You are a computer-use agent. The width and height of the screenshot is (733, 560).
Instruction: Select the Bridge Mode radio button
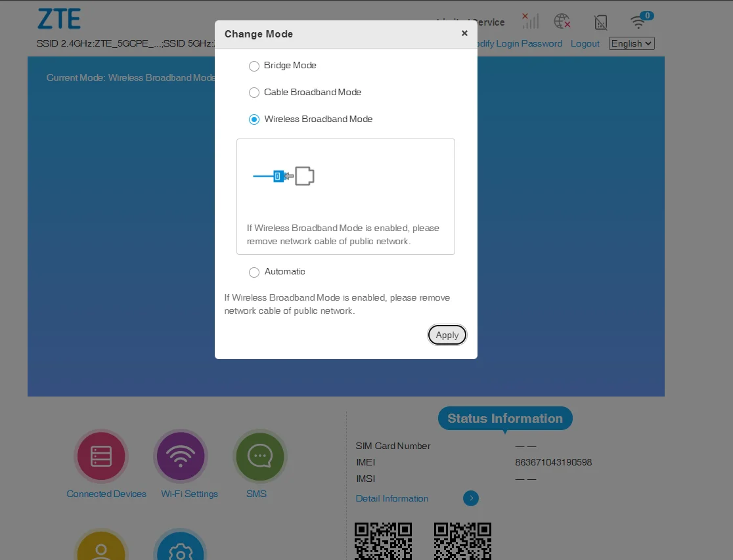click(254, 66)
